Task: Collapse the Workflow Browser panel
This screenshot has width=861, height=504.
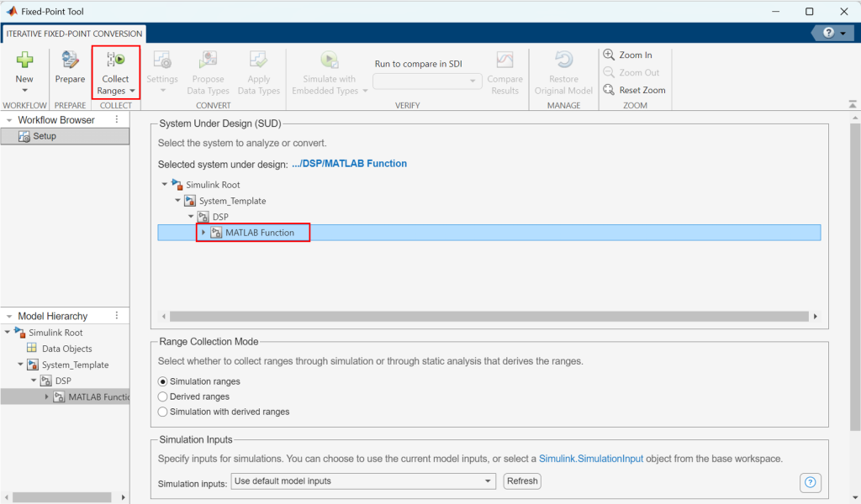Action: coord(9,120)
